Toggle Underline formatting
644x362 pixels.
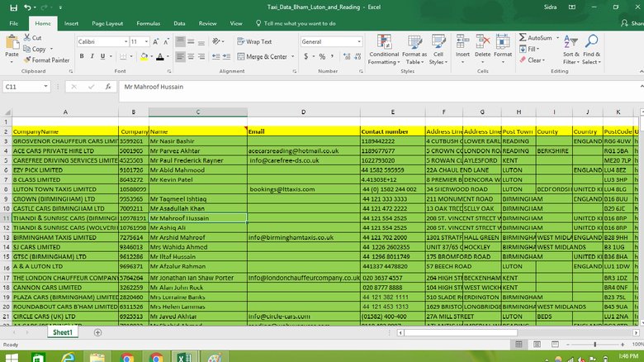click(102, 56)
